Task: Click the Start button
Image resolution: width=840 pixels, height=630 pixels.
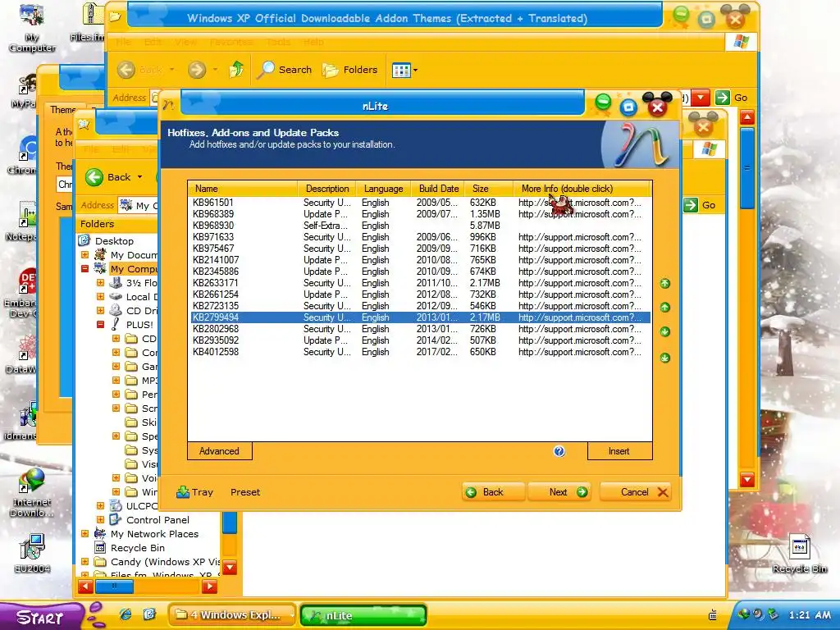Action: point(40,617)
